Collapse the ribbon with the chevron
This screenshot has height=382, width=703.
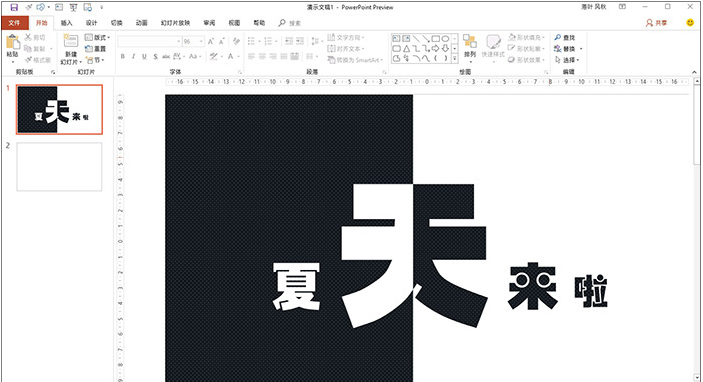[694, 72]
